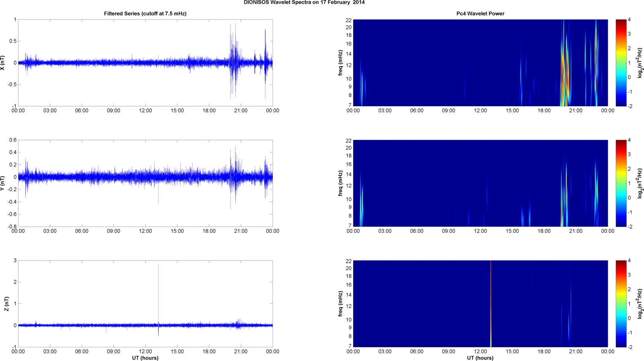Screen dimensions: 644x361
Task: Click the 3 tick label on Z plot
Action: pyautogui.click(x=15, y=260)
